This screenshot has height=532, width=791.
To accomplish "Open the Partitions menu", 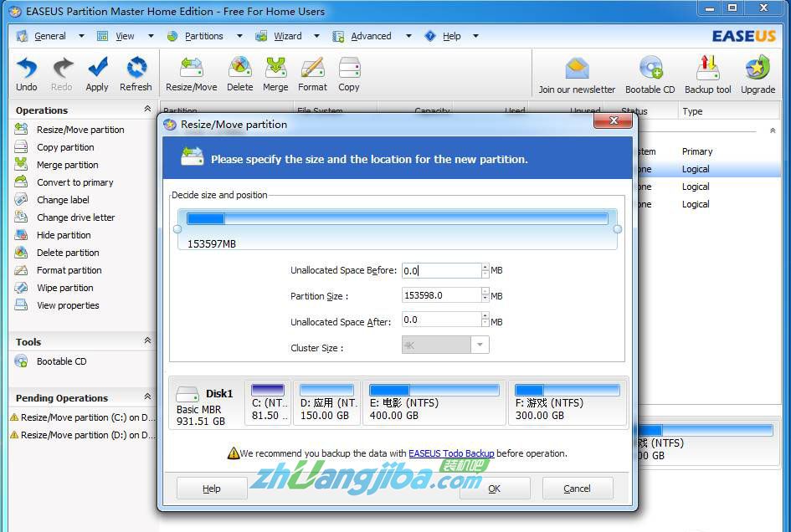I will coord(204,36).
